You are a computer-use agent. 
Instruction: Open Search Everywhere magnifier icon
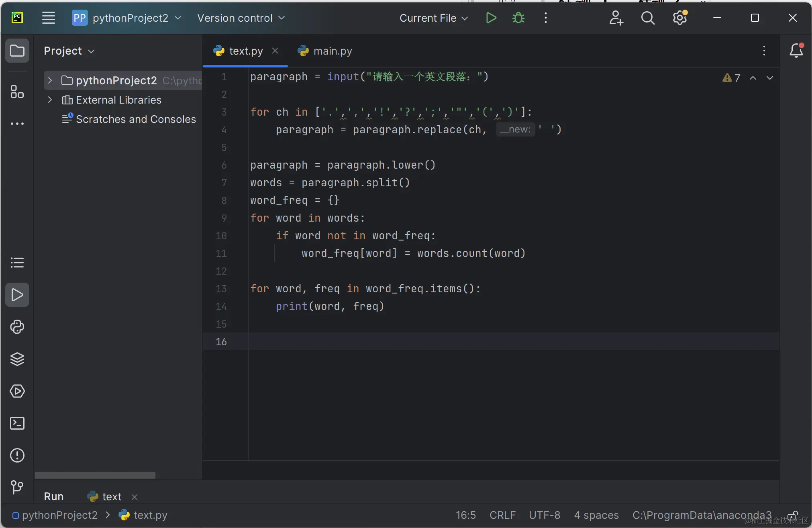[647, 18]
